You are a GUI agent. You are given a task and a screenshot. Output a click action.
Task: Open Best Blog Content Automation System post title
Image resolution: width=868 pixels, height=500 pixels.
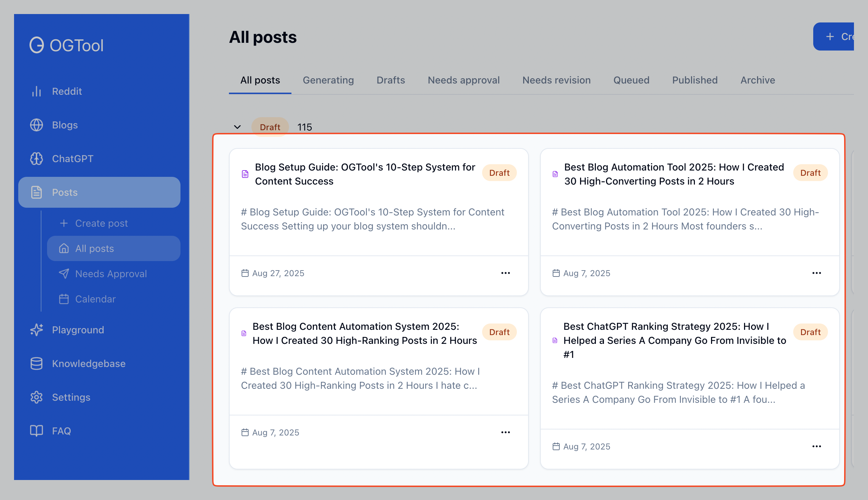tap(365, 333)
